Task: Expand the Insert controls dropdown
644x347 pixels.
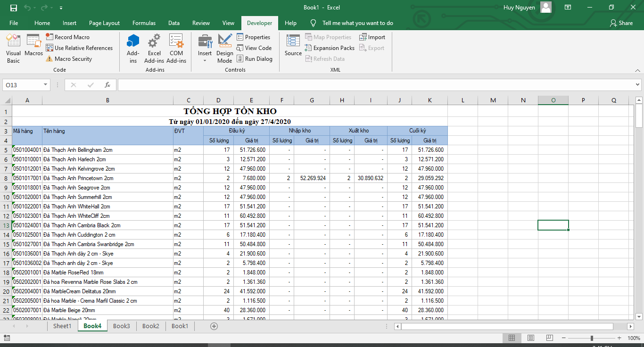Action: tap(205, 60)
